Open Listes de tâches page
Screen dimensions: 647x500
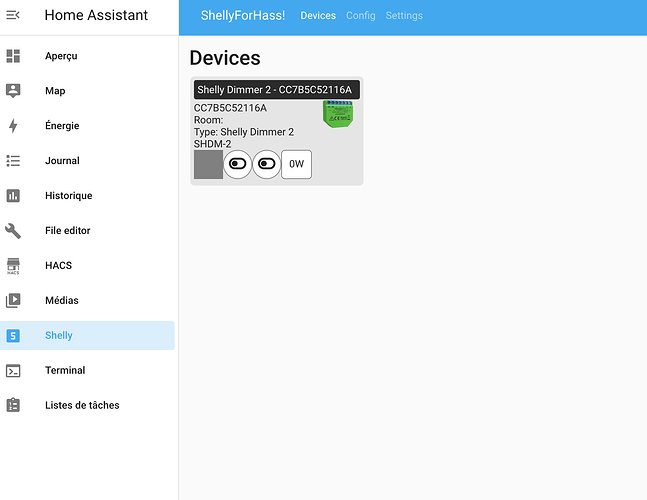(87, 405)
